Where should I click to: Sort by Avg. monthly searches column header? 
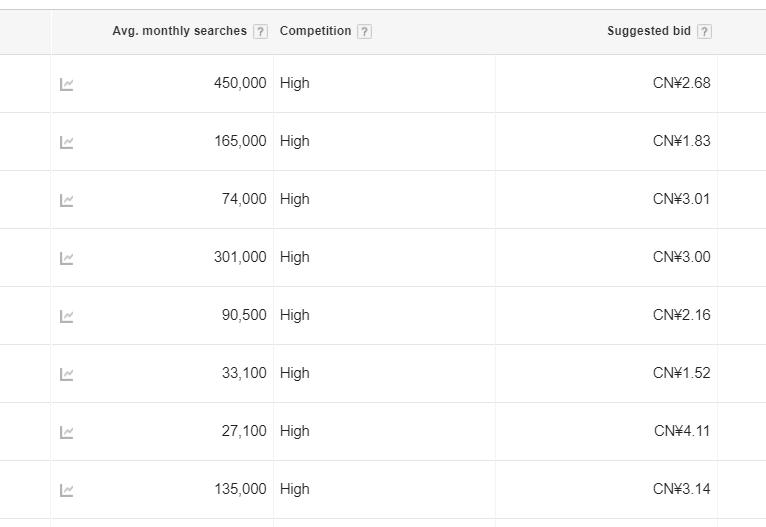click(179, 31)
